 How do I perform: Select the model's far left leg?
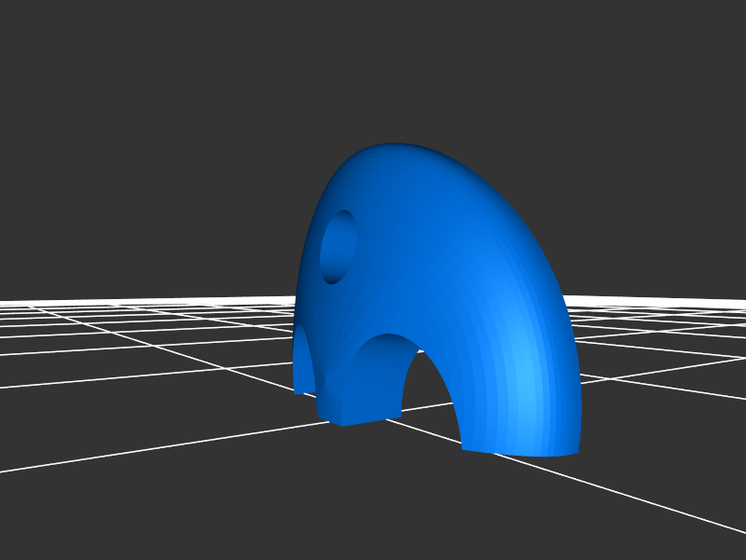(x=300, y=373)
